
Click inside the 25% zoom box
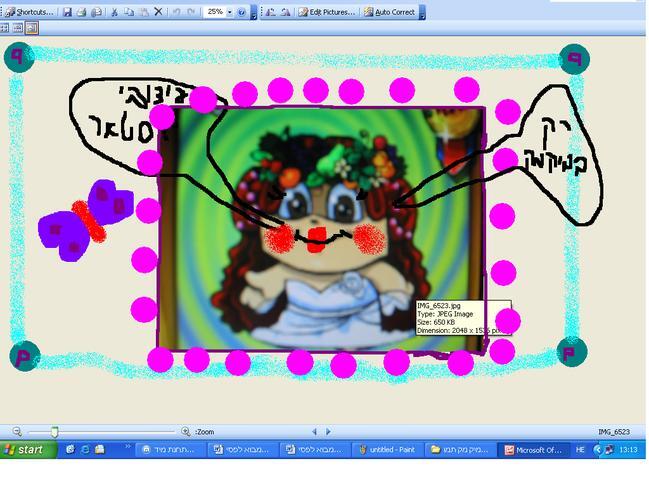pyautogui.click(x=214, y=12)
